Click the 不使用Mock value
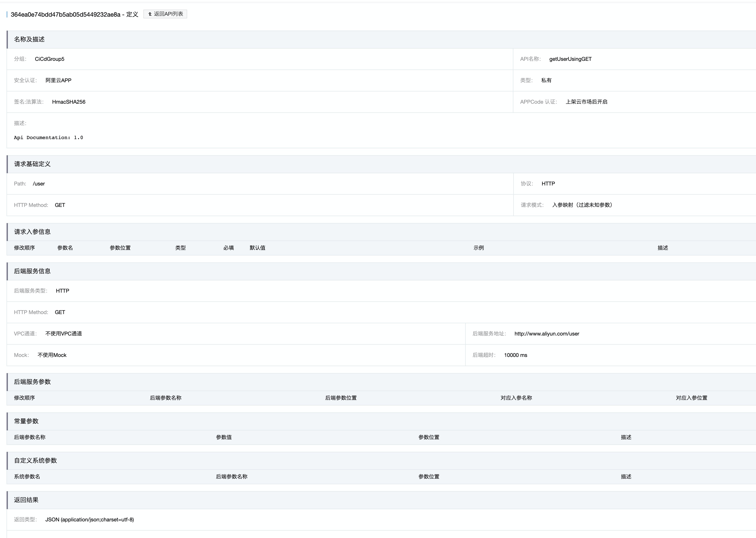 click(x=52, y=355)
